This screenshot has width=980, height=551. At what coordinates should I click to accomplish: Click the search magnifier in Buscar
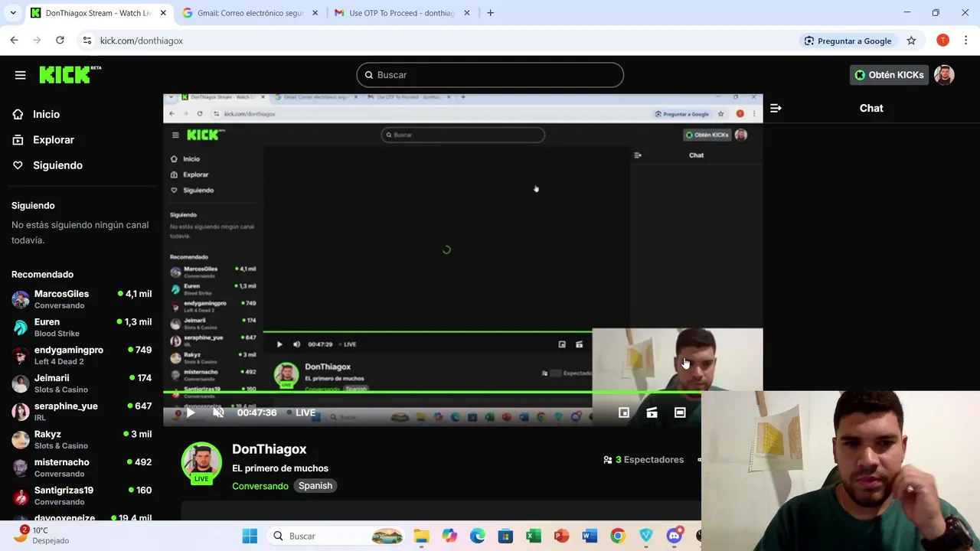(x=369, y=75)
